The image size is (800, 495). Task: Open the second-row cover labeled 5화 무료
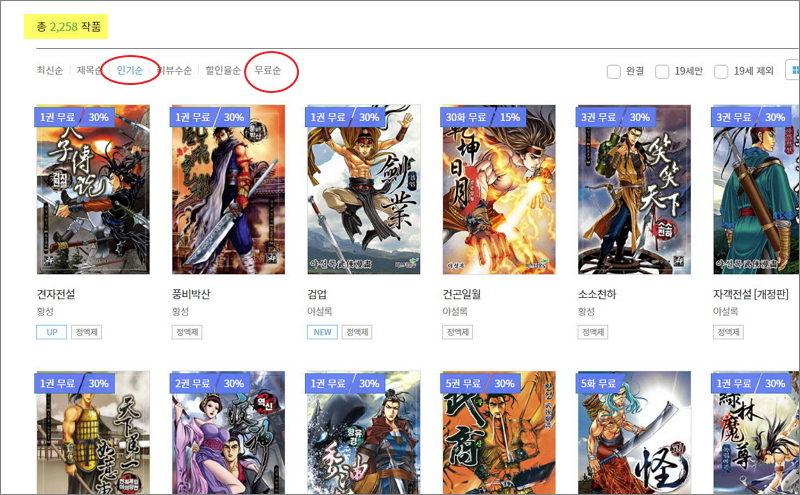click(x=634, y=433)
